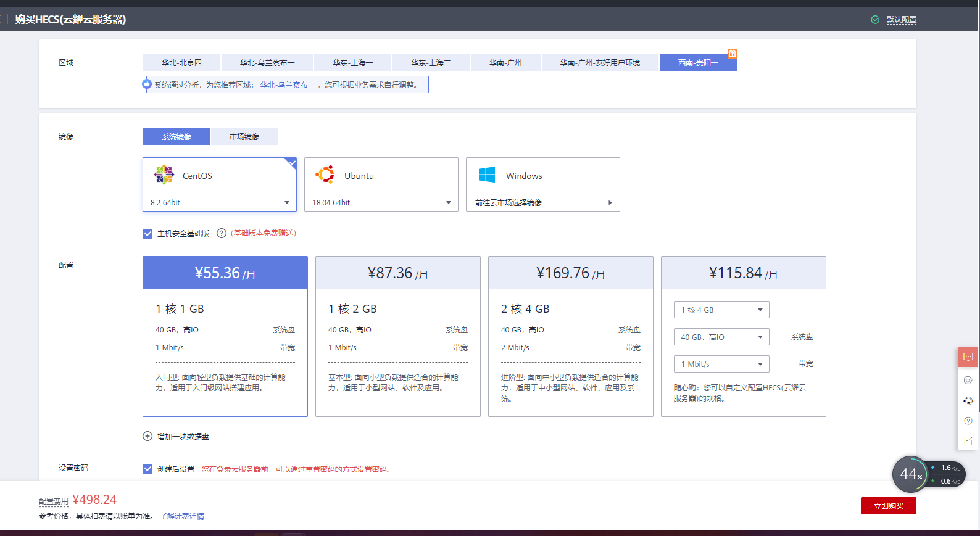Expand the CentOS 8.2 64bit version dropdown

tap(220, 202)
